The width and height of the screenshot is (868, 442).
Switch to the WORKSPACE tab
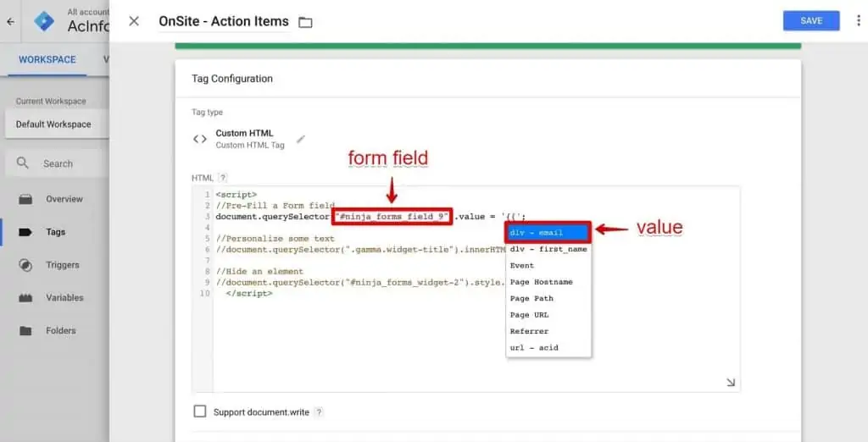(47, 59)
